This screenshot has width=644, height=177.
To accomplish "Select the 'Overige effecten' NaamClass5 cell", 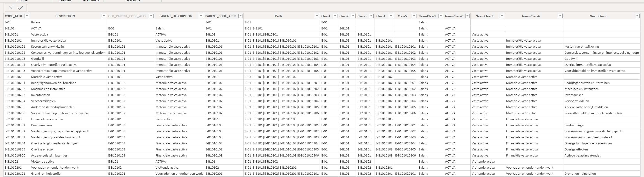I will pyautogui.click(x=602, y=149).
